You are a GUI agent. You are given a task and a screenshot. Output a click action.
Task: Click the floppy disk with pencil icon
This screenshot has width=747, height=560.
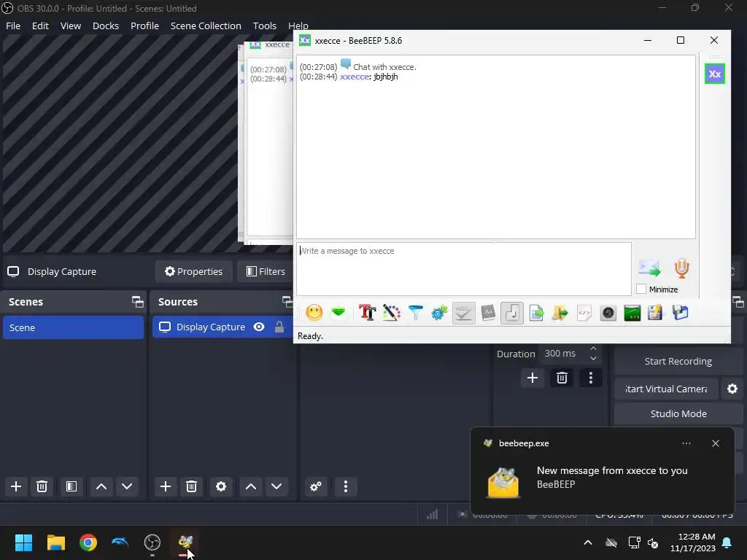[656, 313]
